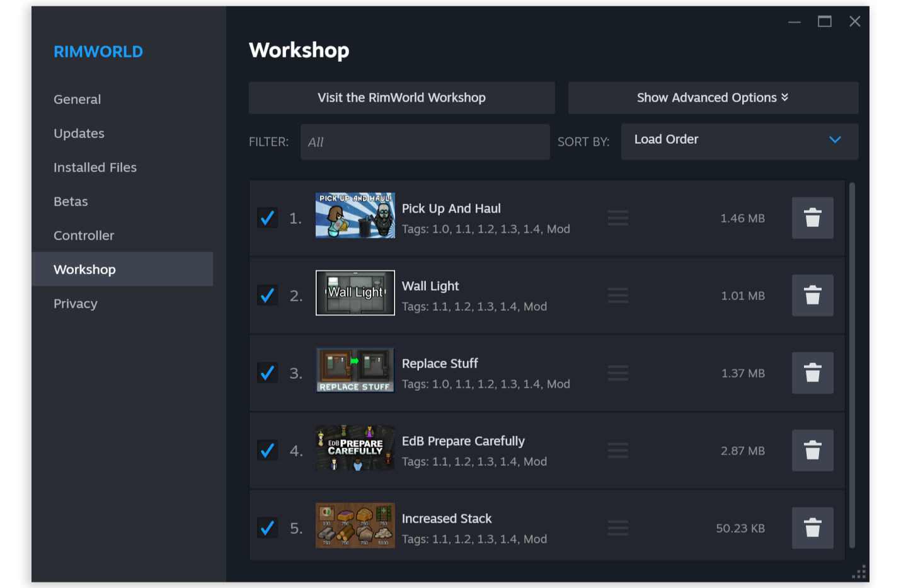Close the RimWorld properties window
The width and height of the screenshot is (901, 588).
(855, 21)
